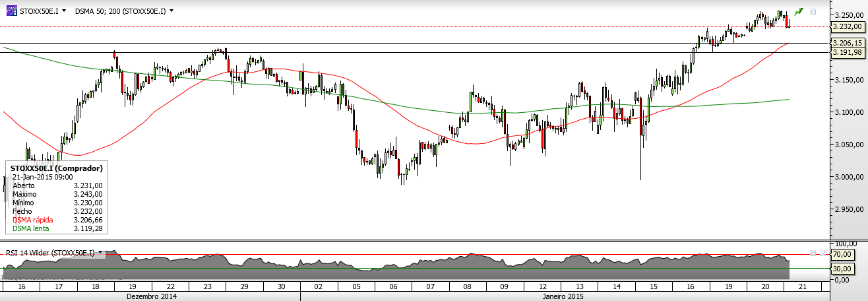Viewport: 868px width, 301px height.
Task: Click the Dezembro 2014 time axis label
Action: tap(152, 296)
